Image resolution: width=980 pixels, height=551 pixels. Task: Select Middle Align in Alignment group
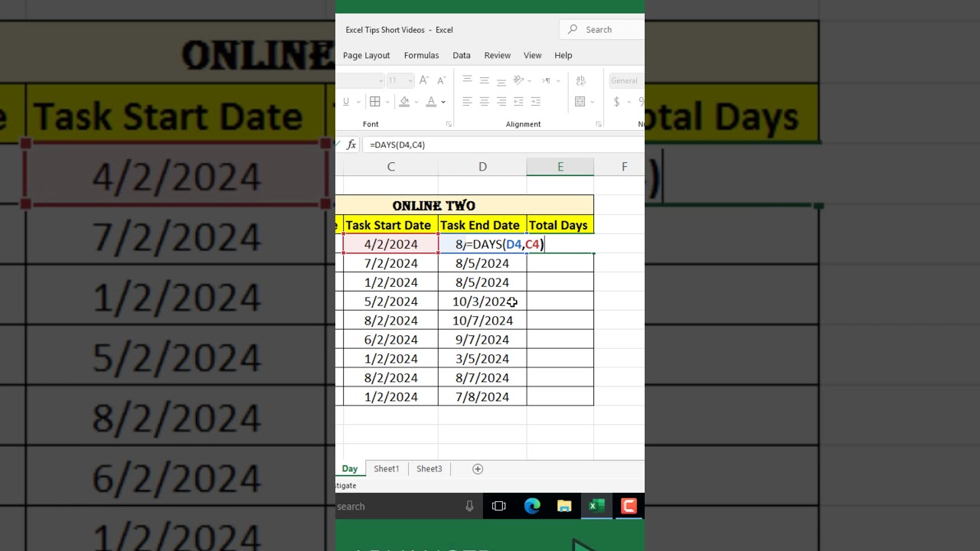[x=484, y=80]
